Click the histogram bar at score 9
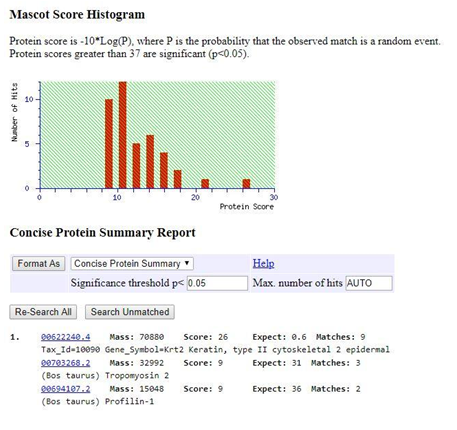The width and height of the screenshot is (457, 430). [109, 144]
